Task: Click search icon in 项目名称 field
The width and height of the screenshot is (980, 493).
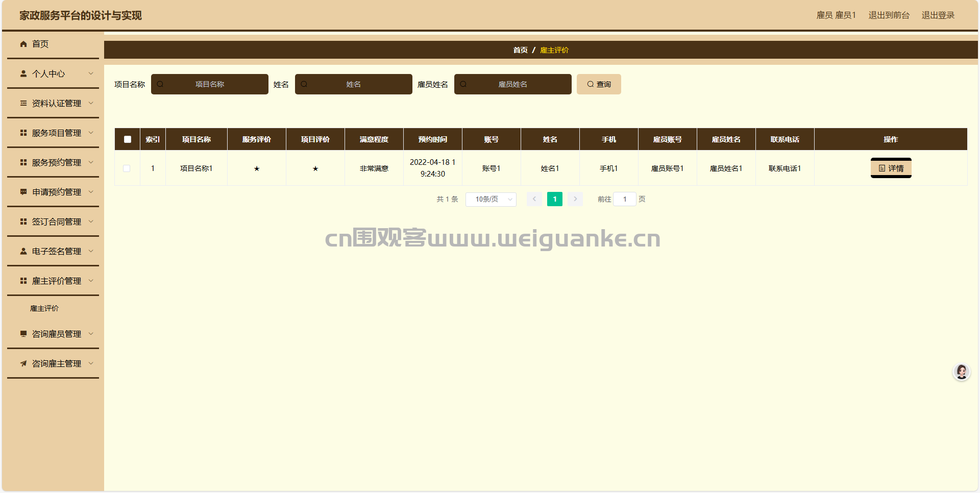Action: pos(160,84)
